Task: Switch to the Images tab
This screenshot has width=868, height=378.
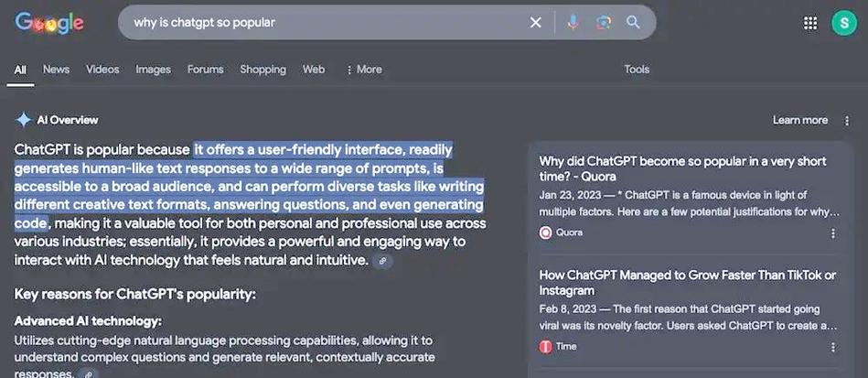Action: click(153, 70)
